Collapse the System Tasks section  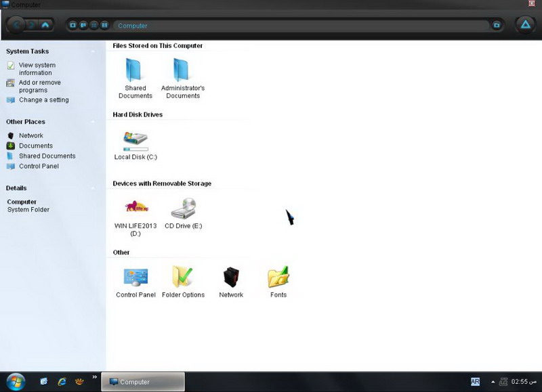coord(93,51)
